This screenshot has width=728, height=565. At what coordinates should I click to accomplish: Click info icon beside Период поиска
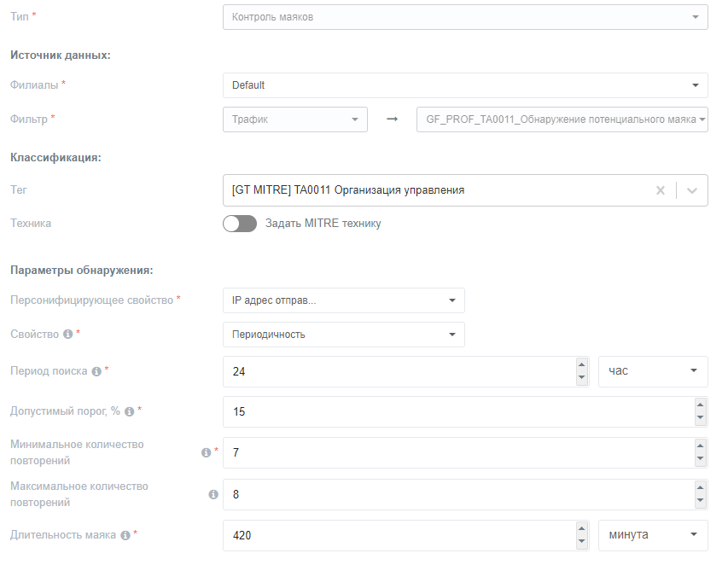(96, 371)
